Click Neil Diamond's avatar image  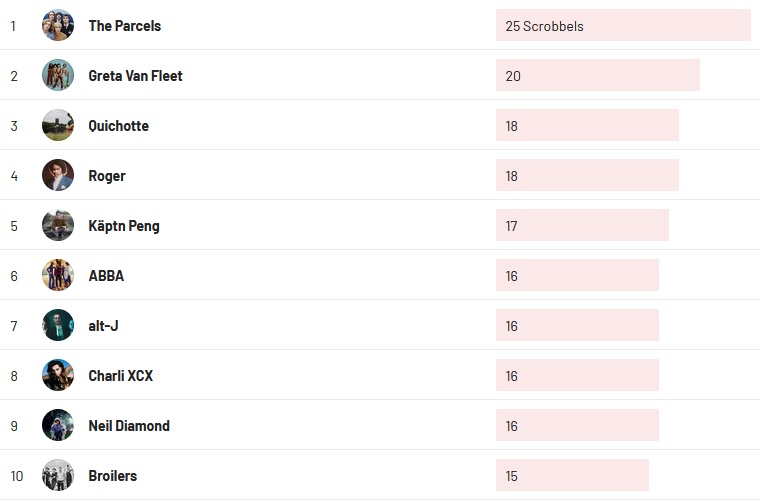pos(58,425)
